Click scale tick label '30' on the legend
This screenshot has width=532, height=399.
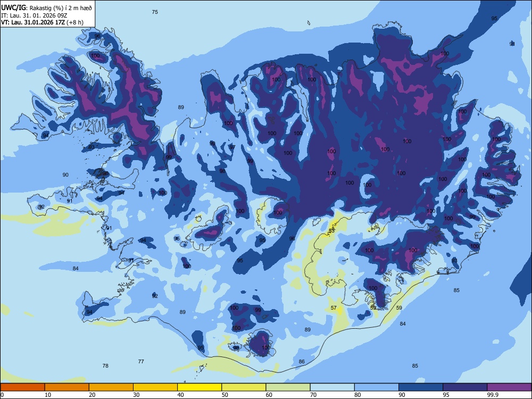pyautogui.click(x=136, y=395)
